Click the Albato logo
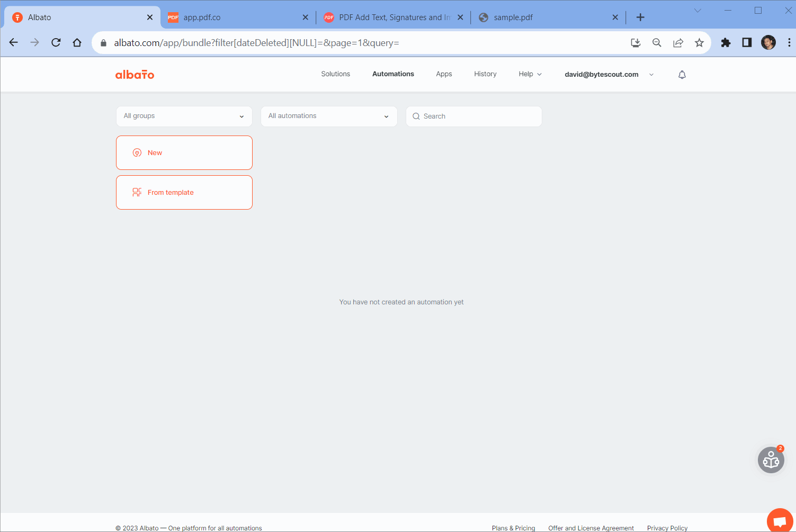The height and width of the screenshot is (532, 796). [x=135, y=74]
